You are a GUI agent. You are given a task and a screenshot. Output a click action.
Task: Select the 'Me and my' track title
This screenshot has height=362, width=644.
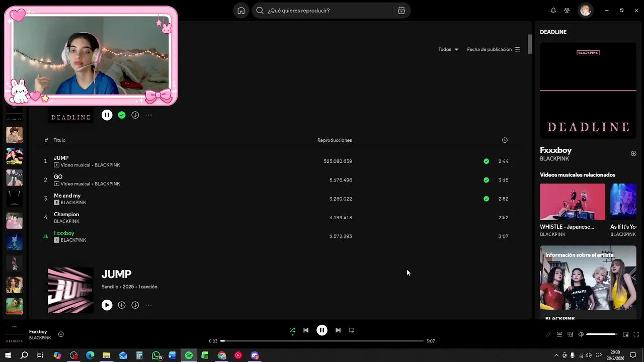pos(67,196)
